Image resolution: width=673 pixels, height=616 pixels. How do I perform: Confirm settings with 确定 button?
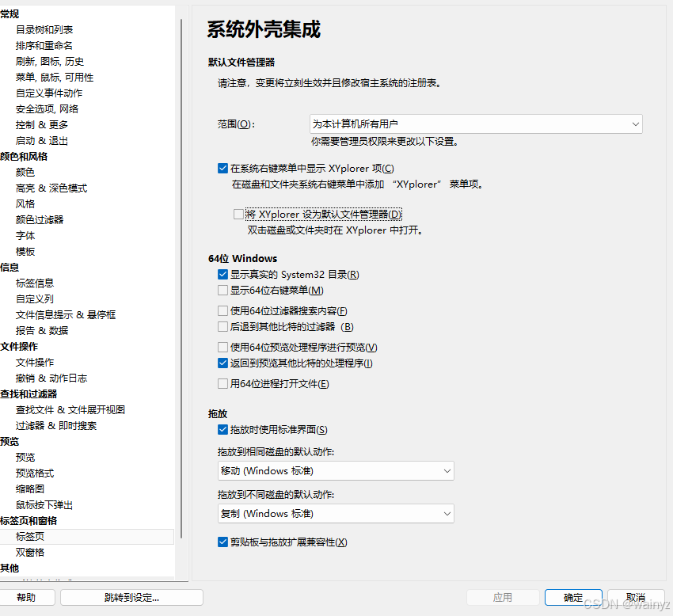pyautogui.click(x=573, y=598)
